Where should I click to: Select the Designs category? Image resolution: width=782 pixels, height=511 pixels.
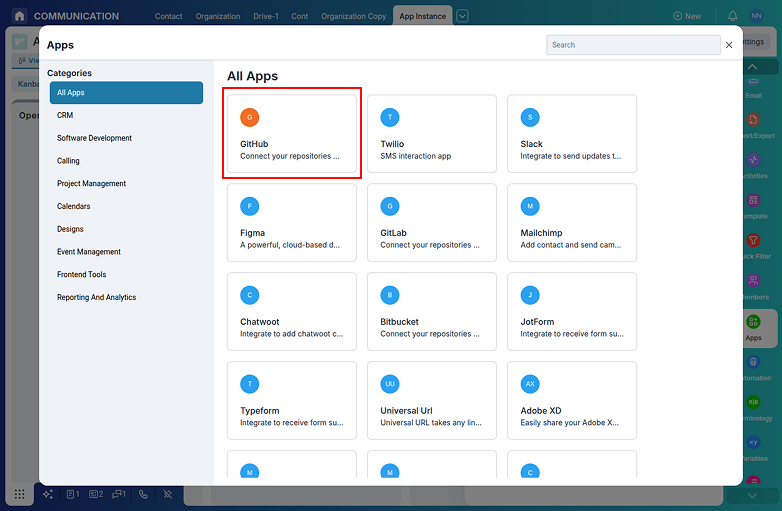pos(126,229)
